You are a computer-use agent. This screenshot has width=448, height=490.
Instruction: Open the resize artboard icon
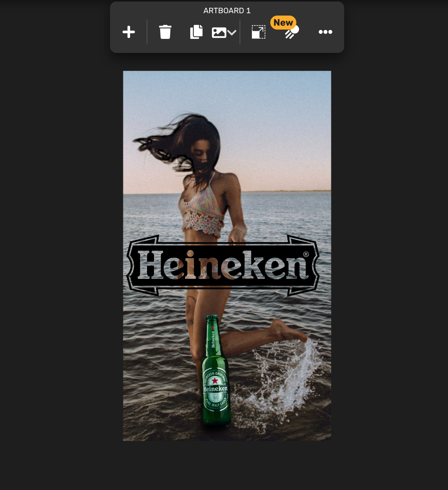259,32
